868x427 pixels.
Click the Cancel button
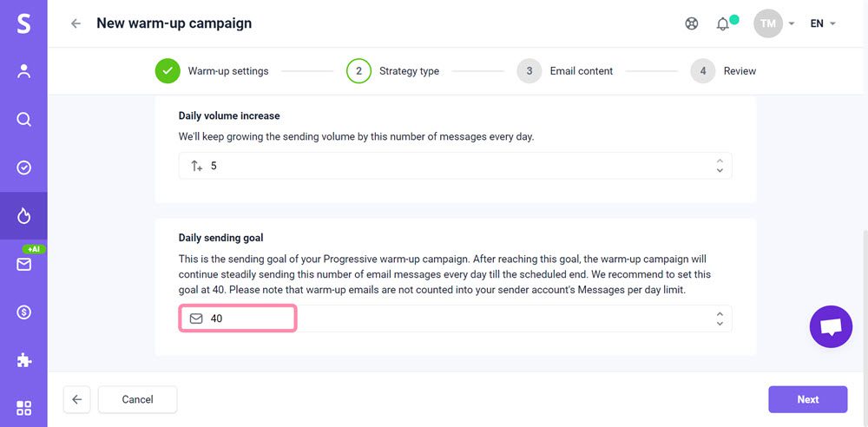(x=137, y=399)
